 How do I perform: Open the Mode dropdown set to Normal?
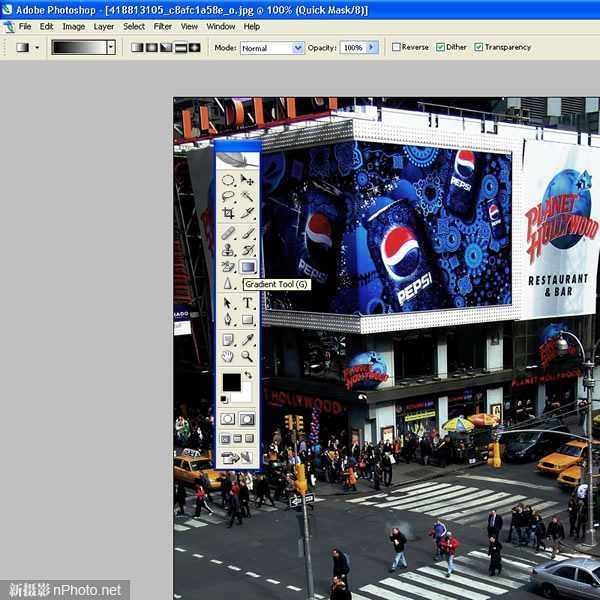pos(271,47)
